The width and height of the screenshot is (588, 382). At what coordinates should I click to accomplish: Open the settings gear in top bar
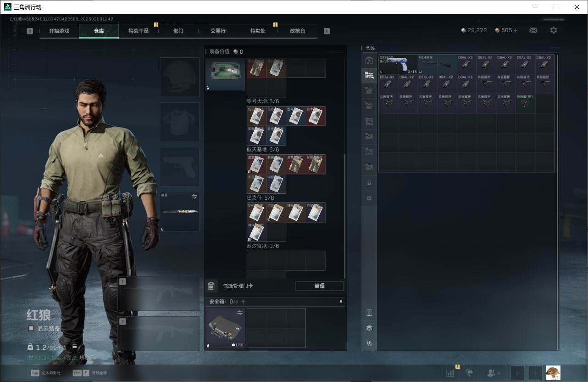554,30
